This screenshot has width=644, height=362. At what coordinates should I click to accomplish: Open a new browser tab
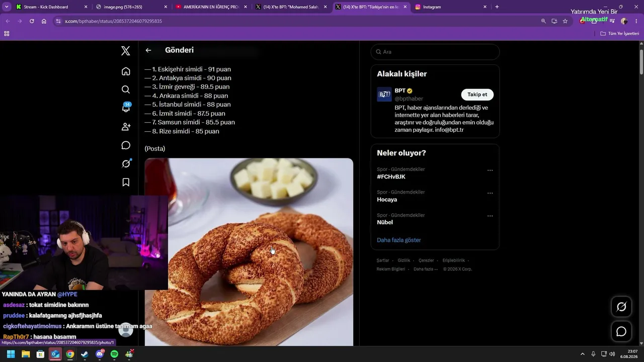[x=497, y=7]
